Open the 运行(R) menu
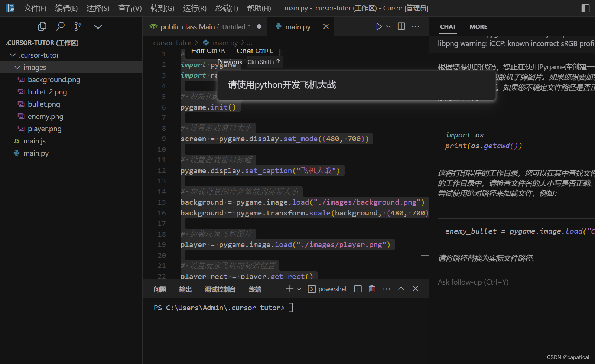Screen dimensions: 595x364 pos(194,8)
